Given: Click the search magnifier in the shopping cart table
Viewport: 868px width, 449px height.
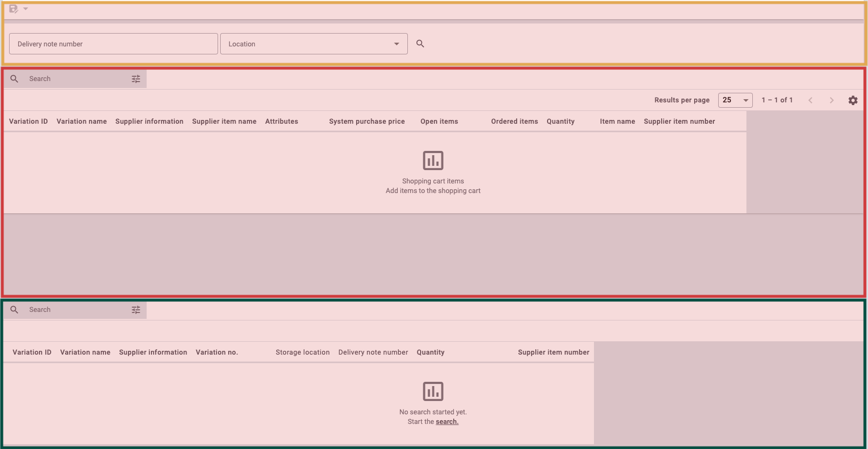Looking at the screenshot, I should tap(14, 79).
